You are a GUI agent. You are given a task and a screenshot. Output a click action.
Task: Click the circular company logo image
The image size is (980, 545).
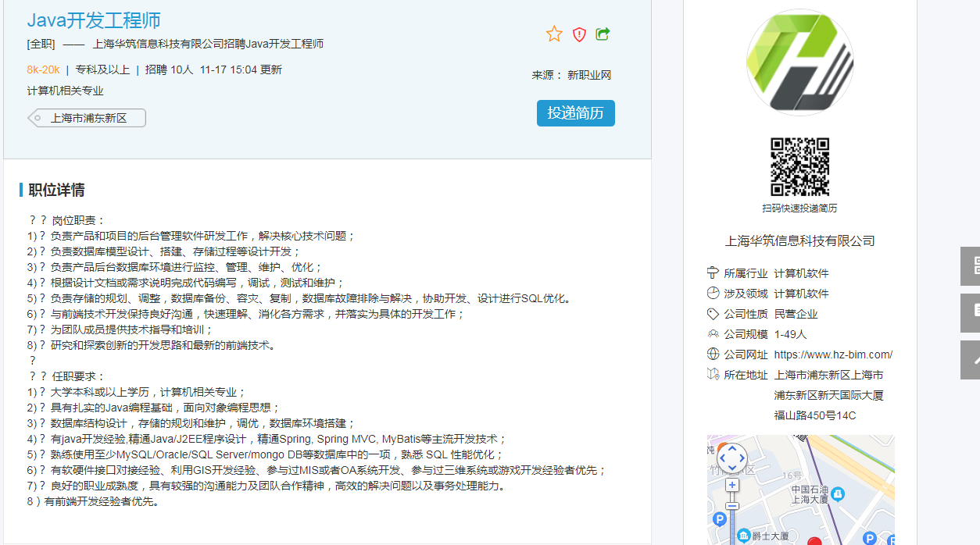click(799, 62)
